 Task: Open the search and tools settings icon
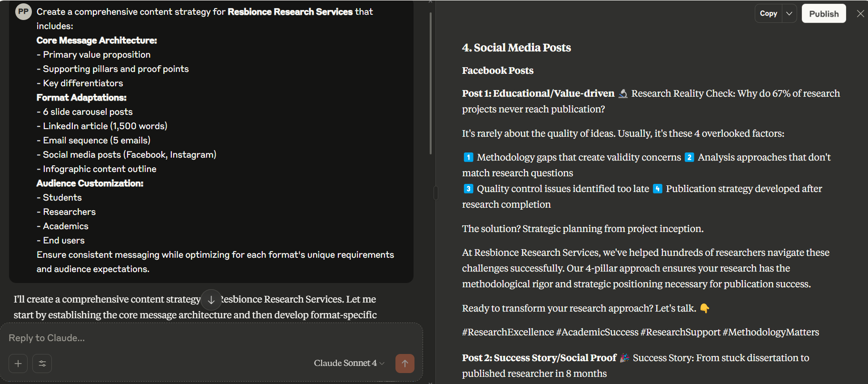[42, 364]
